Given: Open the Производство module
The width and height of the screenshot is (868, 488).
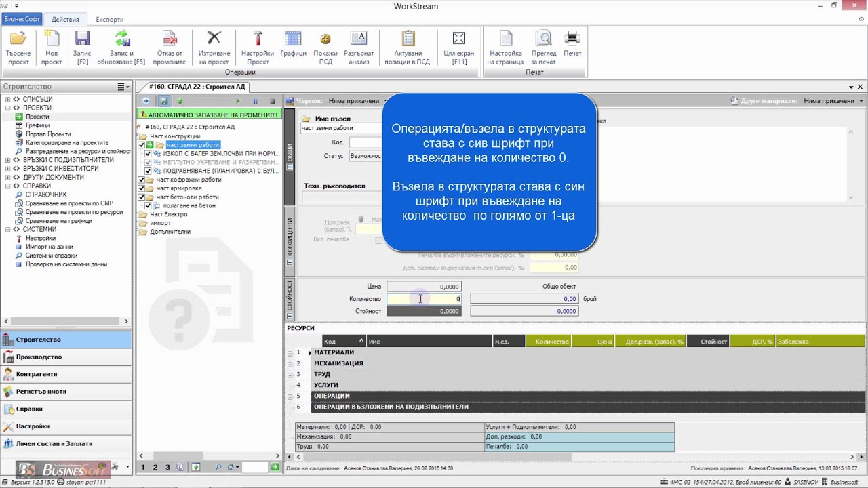Looking at the screenshot, I should [x=66, y=357].
